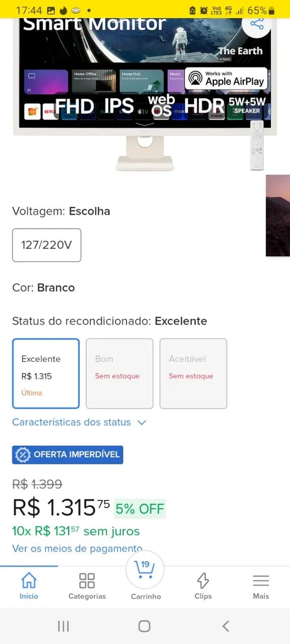Viewport: 290px width, 644px height.
Task: Switch to the Início tab
Action: 29,587
